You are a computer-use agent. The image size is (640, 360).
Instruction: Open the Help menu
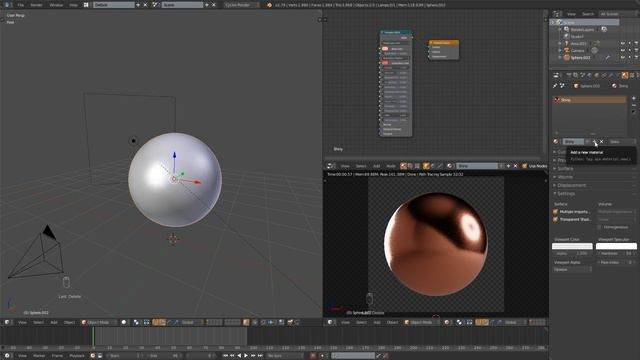coord(73,5)
